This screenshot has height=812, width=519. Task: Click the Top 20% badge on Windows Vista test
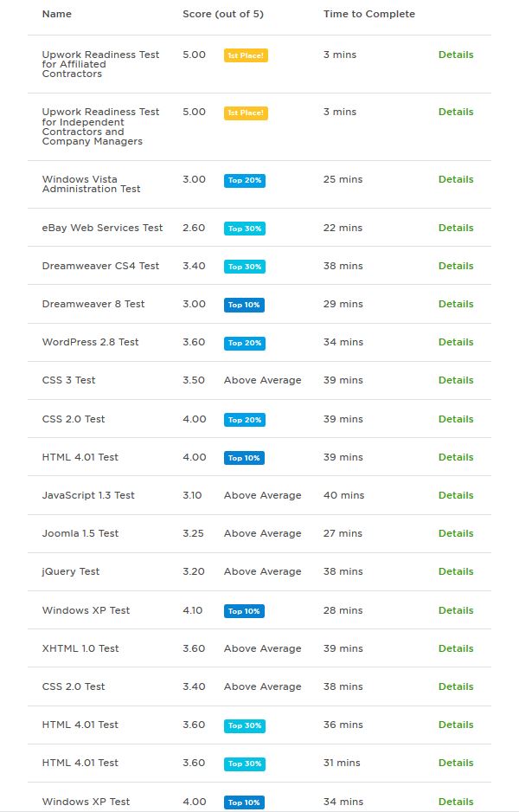[245, 180]
